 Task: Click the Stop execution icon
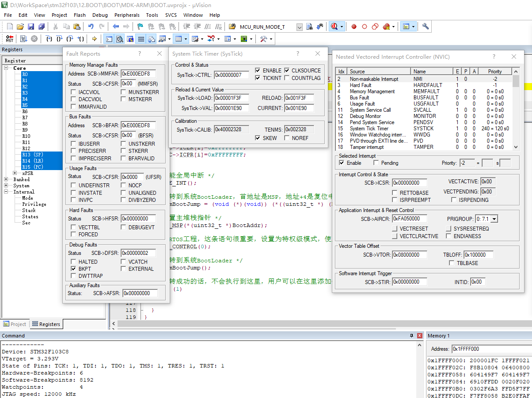coord(34,39)
